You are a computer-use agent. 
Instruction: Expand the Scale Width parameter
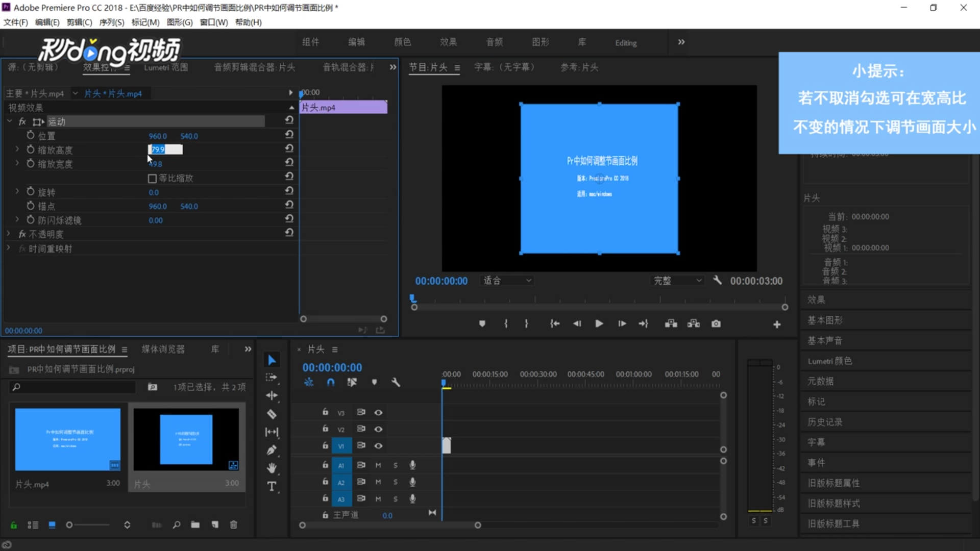[17, 163]
